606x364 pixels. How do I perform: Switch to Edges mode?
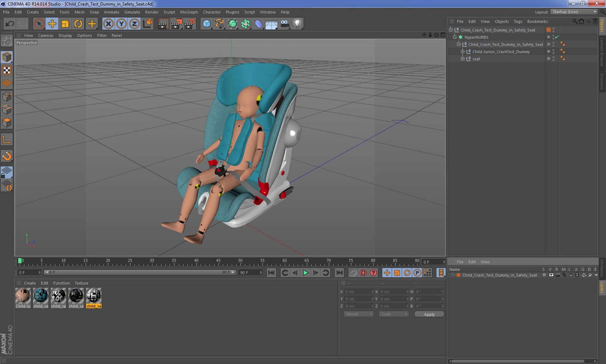7,110
